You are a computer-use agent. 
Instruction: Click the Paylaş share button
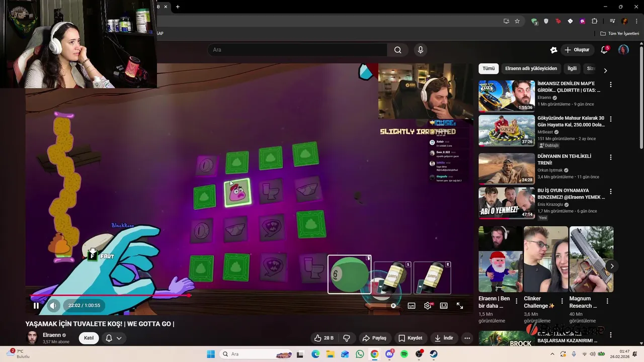(374, 338)
